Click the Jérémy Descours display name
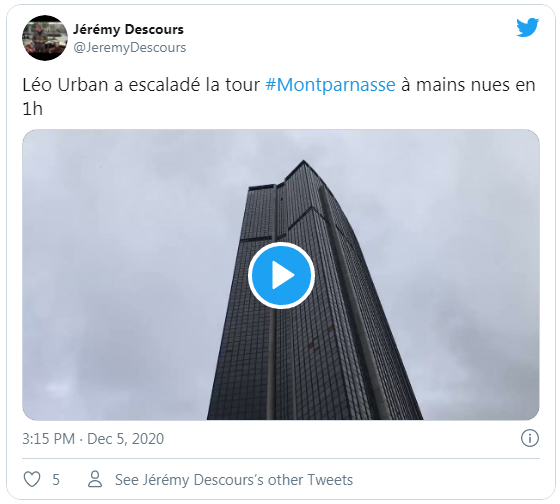This screenshot has width=560, height=504. 128,29
